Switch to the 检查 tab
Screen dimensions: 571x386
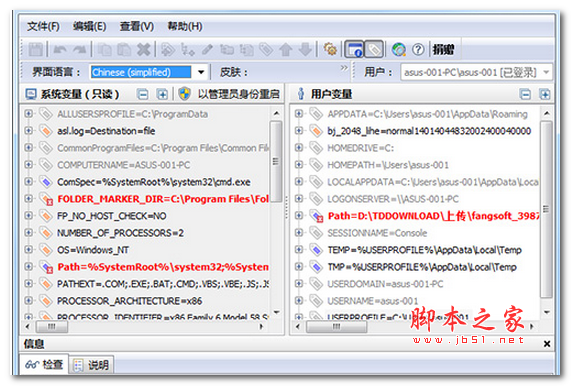coord(44,364)
